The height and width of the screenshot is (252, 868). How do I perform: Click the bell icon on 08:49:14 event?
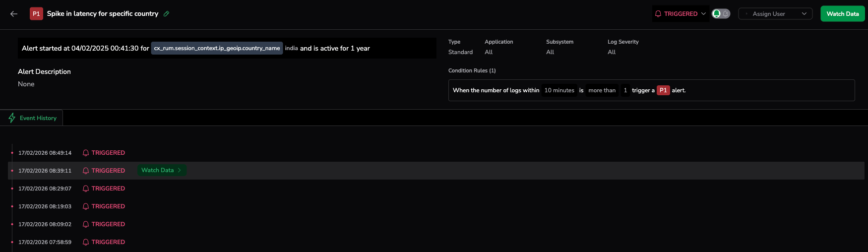[x=86, y=153]
